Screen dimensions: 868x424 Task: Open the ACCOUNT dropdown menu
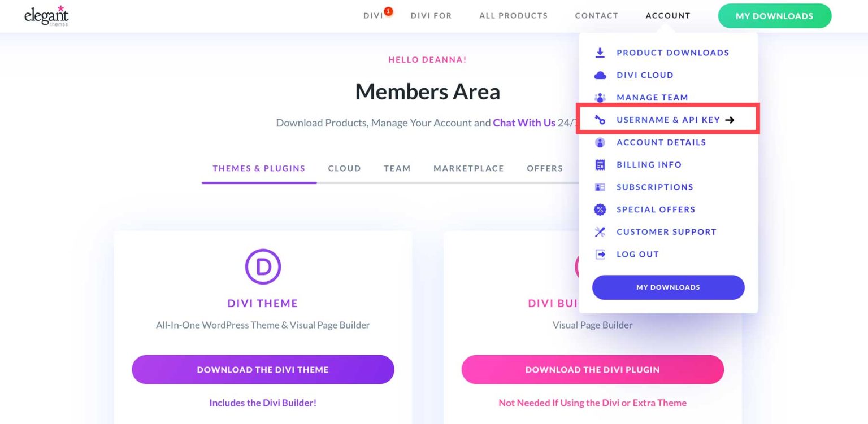[668, 15]
